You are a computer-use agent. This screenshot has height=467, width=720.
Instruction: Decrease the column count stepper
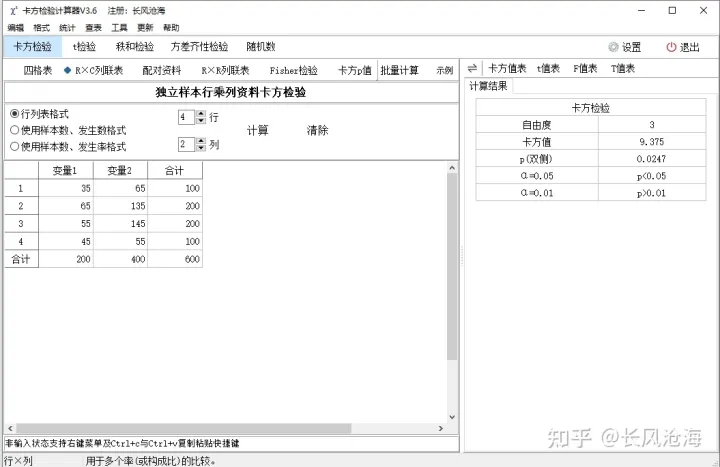201,148
